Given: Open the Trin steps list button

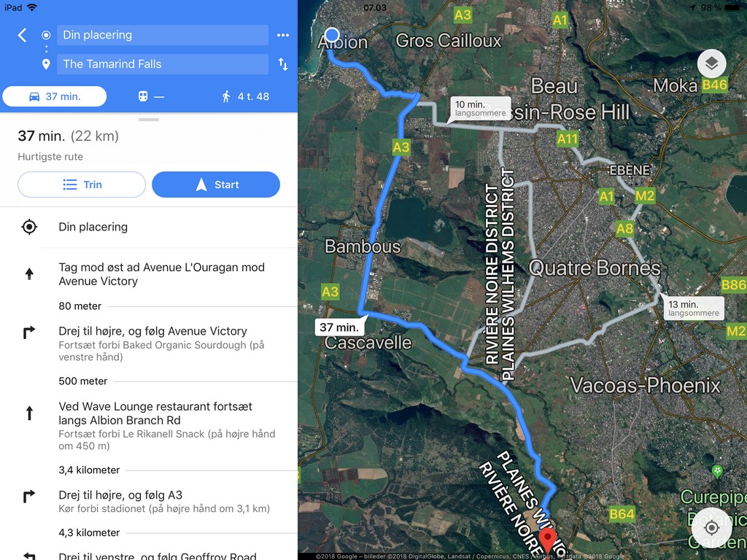Looking at the screenshot, I should 82,184.
